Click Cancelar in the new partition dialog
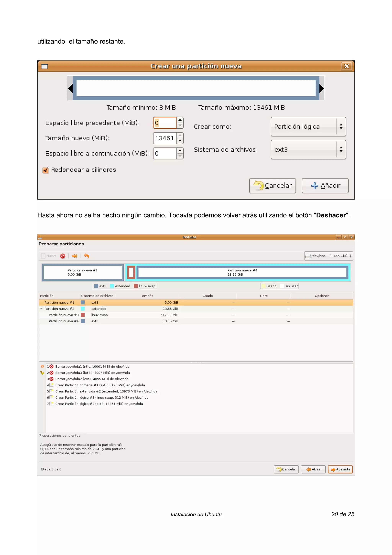This screenshot has width=392, height=555. coord(272,186)
